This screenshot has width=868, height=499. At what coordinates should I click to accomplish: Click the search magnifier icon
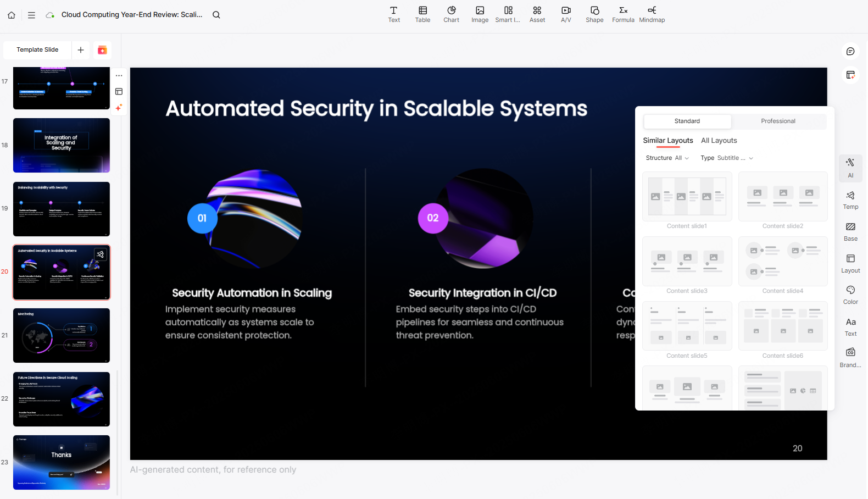(x=216, y=15)
